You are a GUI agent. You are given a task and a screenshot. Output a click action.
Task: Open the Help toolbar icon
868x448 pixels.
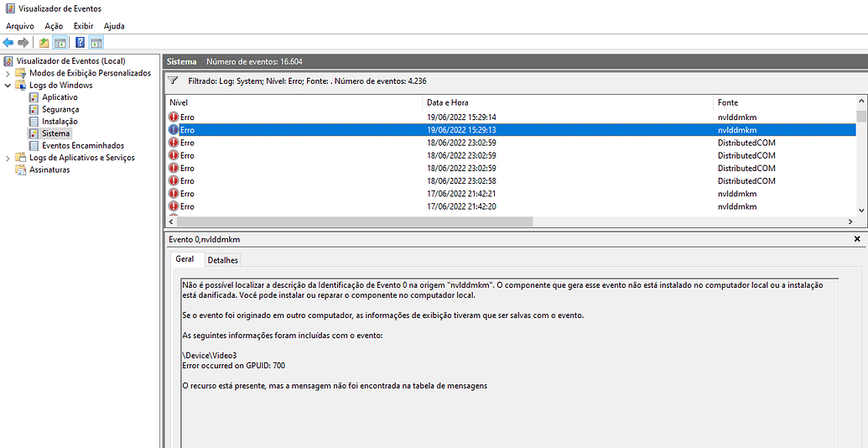81,43
